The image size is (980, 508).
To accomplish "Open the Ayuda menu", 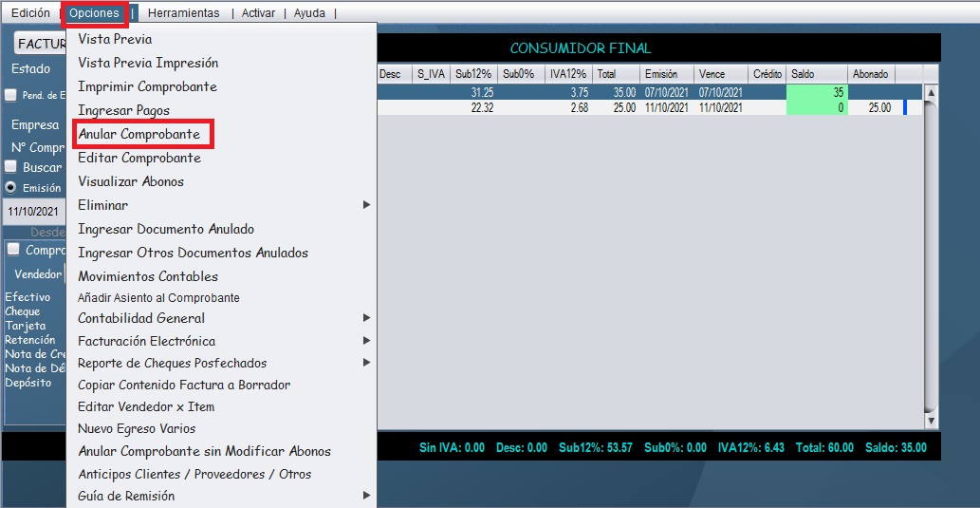I will [x=309, y=13].
